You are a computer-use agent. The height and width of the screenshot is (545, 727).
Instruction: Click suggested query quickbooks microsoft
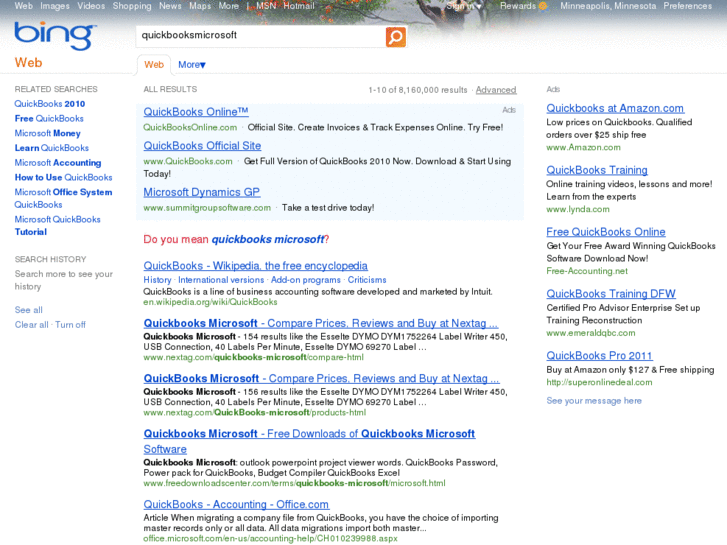[268, 239]
